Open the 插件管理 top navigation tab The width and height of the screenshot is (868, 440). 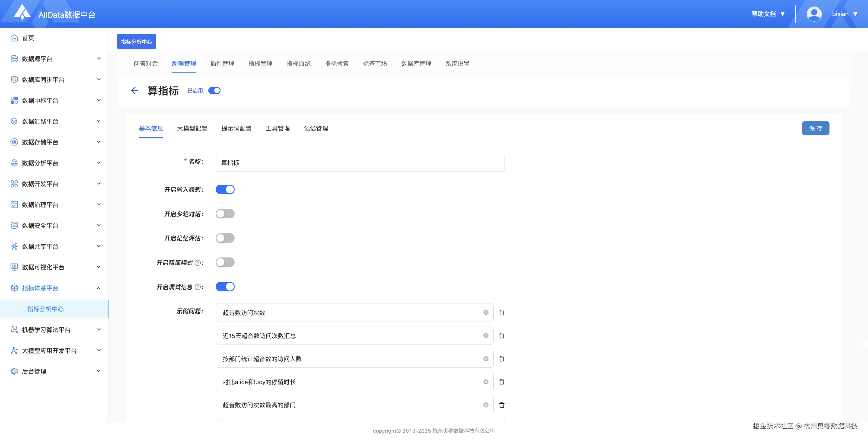coord(222,64)
